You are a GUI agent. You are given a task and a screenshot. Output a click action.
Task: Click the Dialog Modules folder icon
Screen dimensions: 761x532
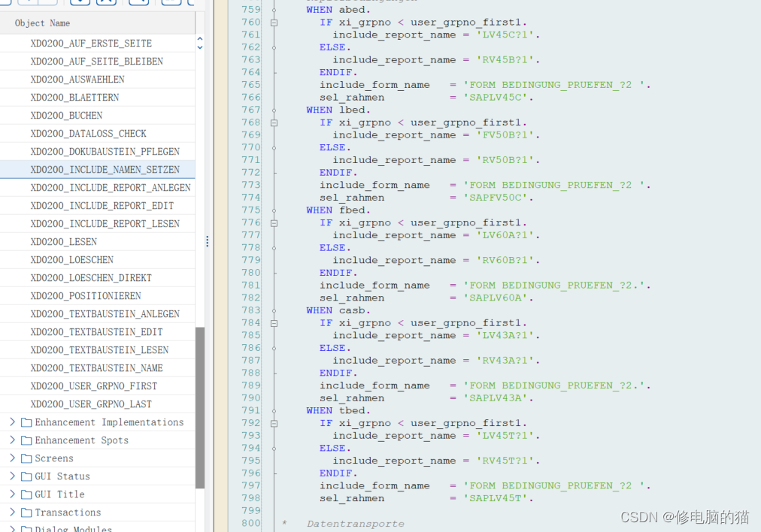(26, 529)
